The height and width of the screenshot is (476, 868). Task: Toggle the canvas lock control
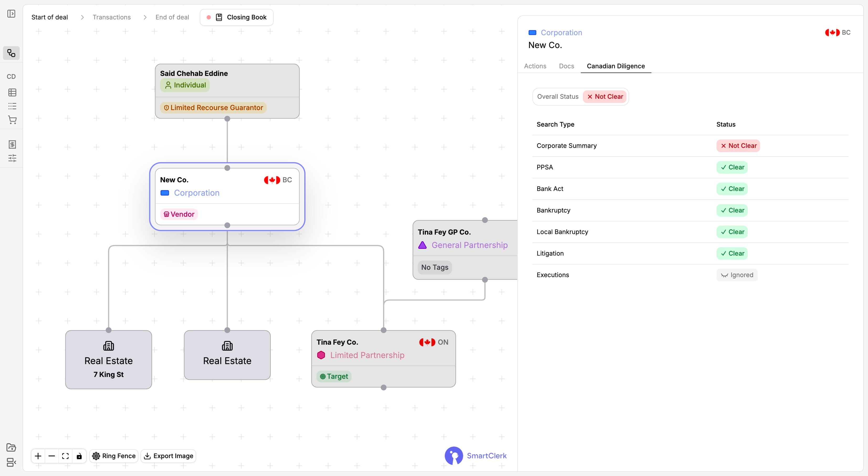pyautogui.click(x=80, y=456)
